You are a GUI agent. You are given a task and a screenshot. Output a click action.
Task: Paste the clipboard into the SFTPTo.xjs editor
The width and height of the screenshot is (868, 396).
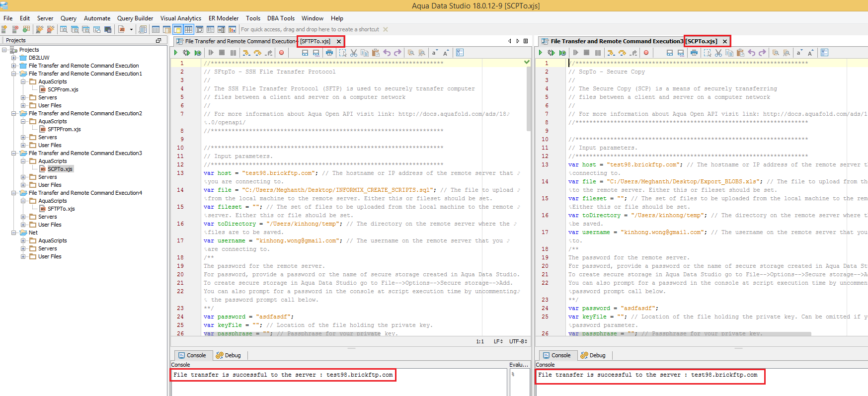click(x=376, y=53)
